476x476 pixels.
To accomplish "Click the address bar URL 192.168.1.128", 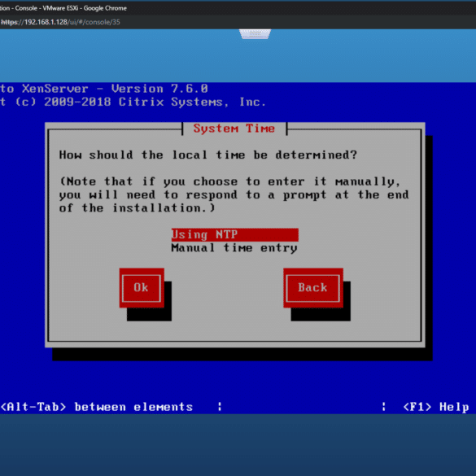I will 60,22.
